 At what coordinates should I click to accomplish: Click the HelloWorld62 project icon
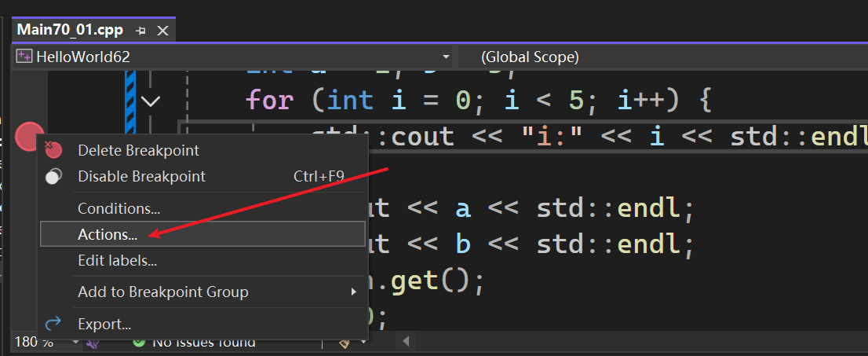(x=24, y=57)
